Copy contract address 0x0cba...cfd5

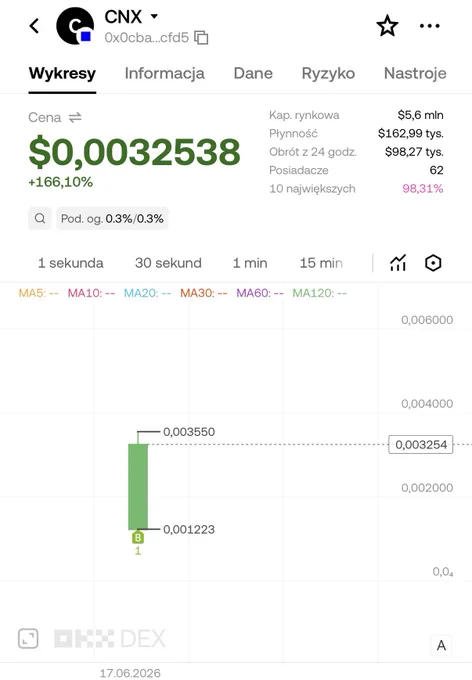pos(201,38)
